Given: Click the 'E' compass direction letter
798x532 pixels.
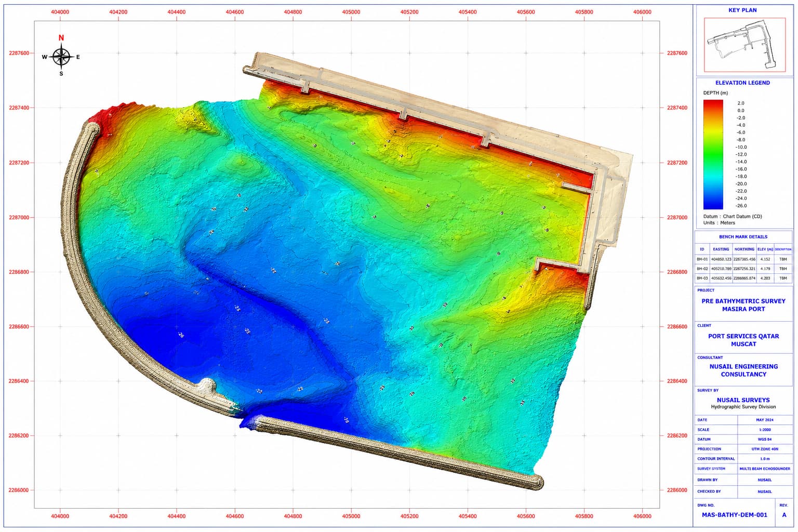Looking at the screenshot, I should (78, 57).
